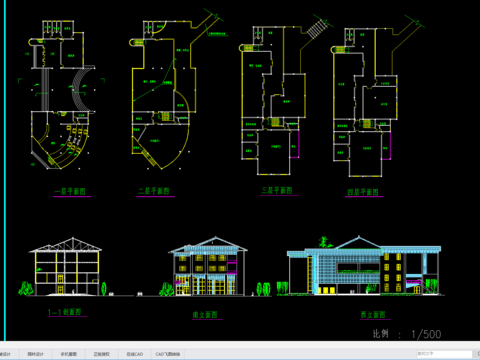Select the 一层平面图 title label
Image resolution: width=480 pixels, height=360 pixels.
point(70,191)
